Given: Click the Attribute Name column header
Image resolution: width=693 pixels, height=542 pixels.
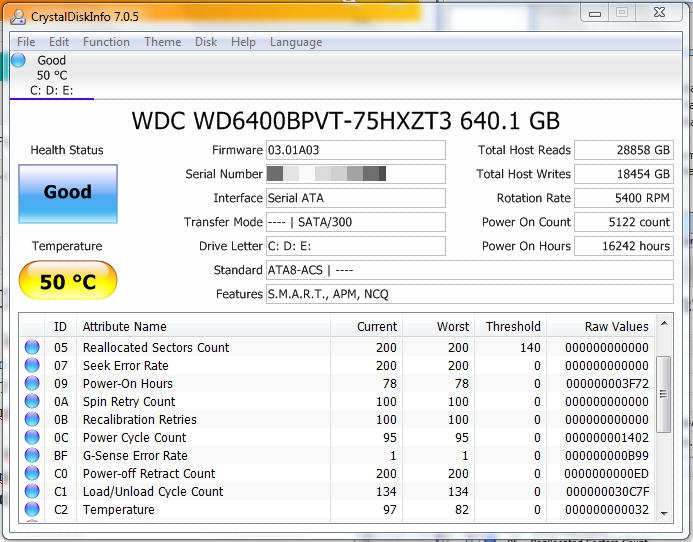Looking at the screenshot, I should coord(203,326).
